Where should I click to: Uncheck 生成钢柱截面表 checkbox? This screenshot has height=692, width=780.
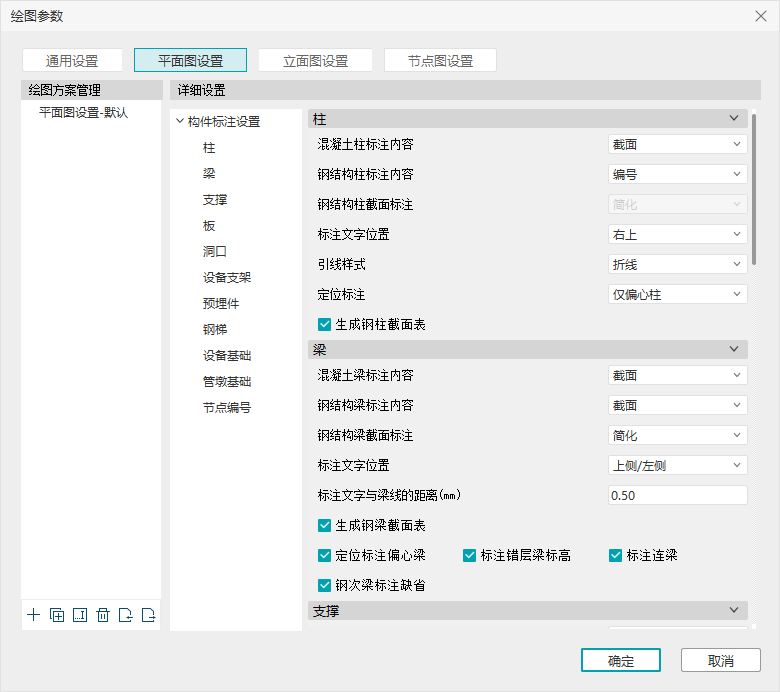324,324
